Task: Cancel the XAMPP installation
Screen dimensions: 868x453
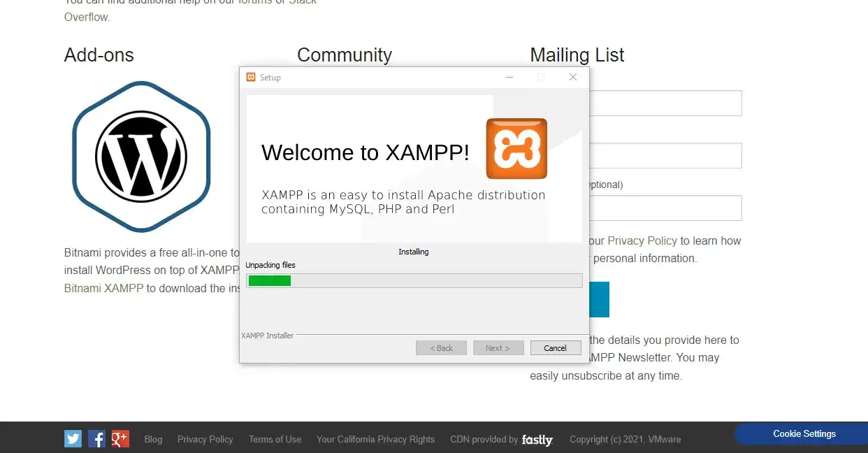Action: click(x=556, y=347)
